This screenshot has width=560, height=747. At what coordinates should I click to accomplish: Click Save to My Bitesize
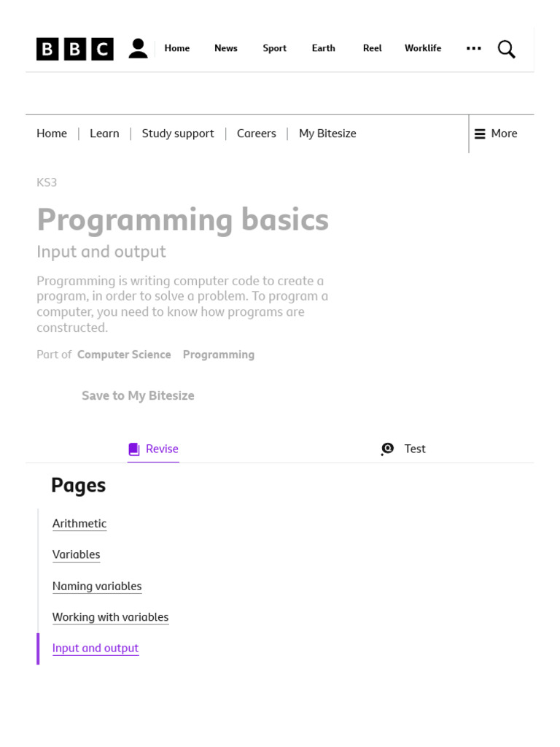tap(138, 395)
